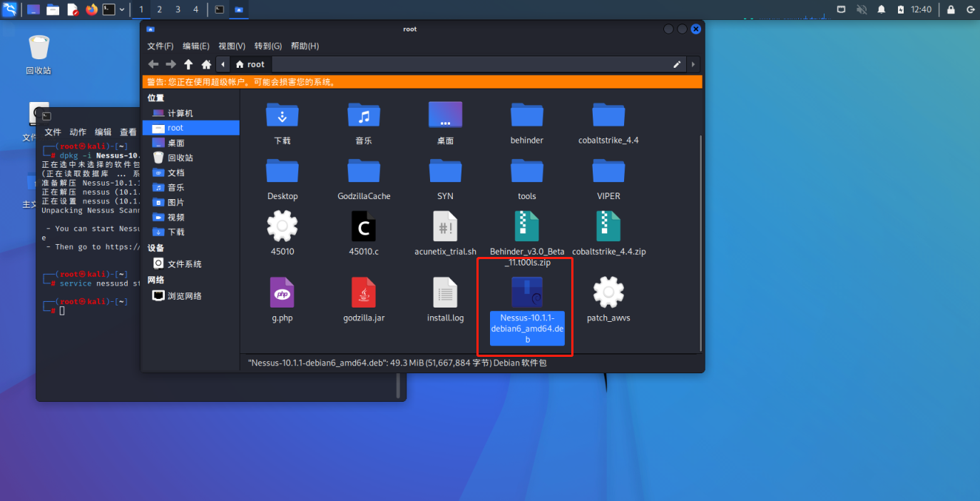Click the battery status tray icon
Image resolution: width=980 pixels, height=501 pixels.
(x=901, y=9)
